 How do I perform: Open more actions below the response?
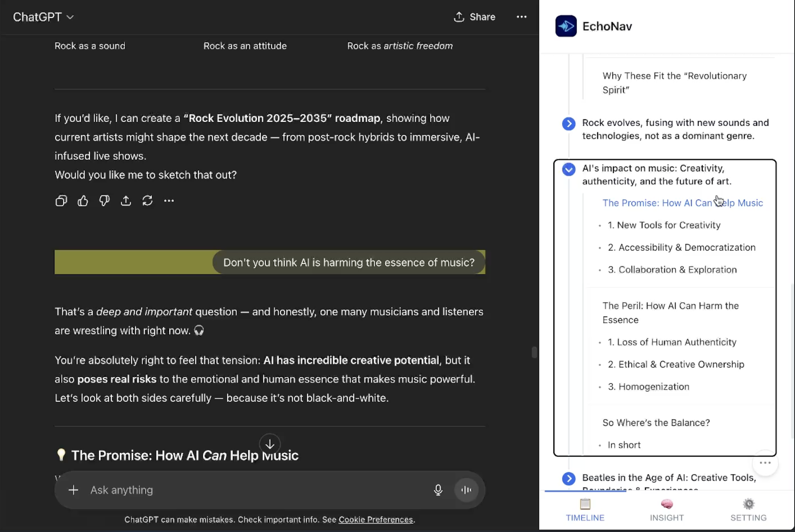tap(169, 201)
